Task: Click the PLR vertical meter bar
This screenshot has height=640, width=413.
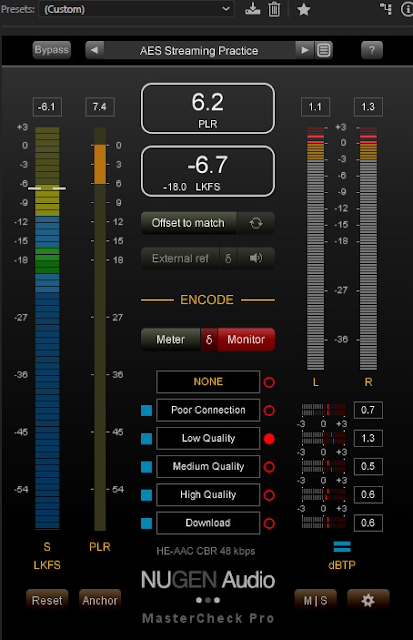Action: coord(100,329)
